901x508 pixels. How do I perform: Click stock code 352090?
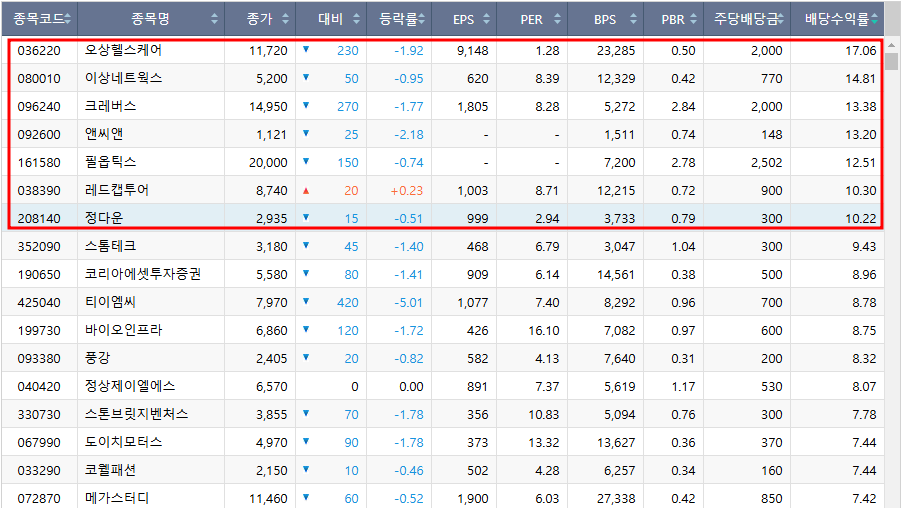tap(39, 247)
